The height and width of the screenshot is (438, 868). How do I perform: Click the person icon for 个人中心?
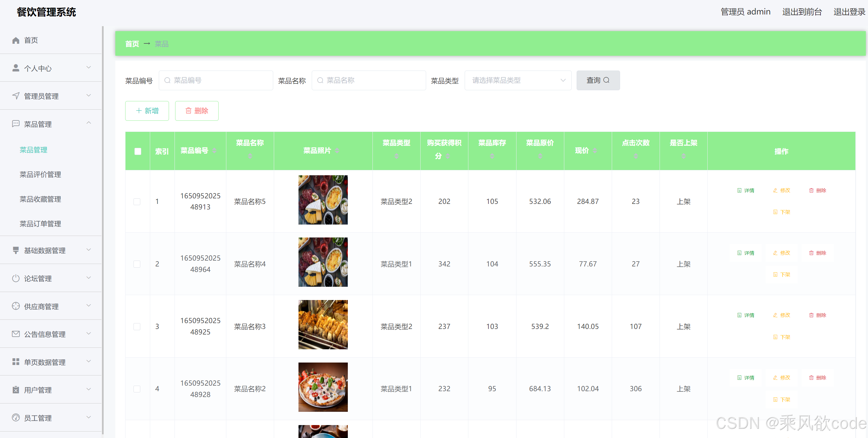(15, 68)
